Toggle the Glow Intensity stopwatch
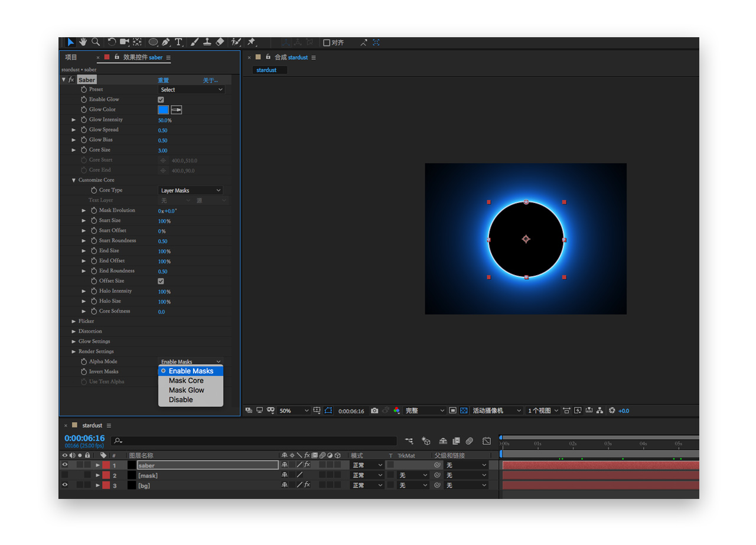 point(84,120)
